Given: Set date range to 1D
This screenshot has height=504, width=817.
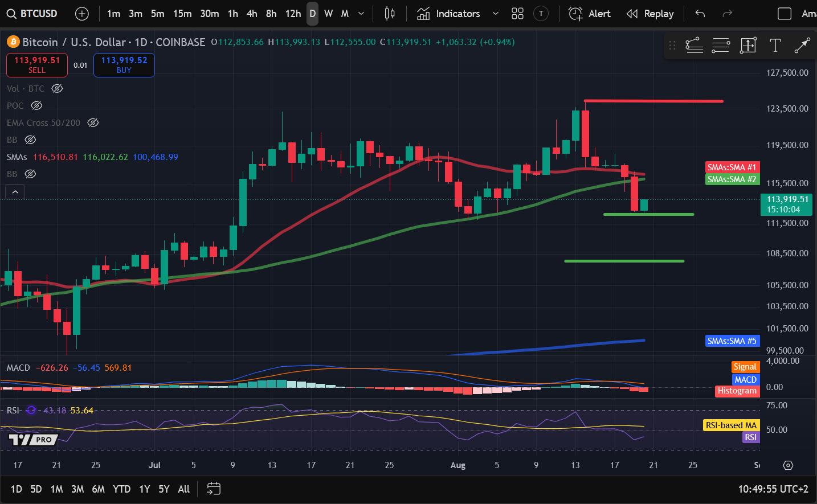Looking at the screenshot, I should 17,489.
